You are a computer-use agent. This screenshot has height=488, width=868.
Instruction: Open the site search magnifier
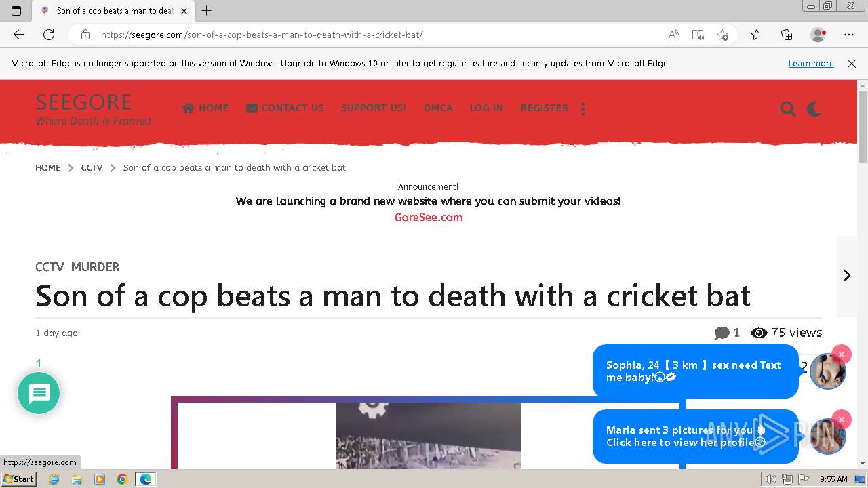tap(788, 108)
